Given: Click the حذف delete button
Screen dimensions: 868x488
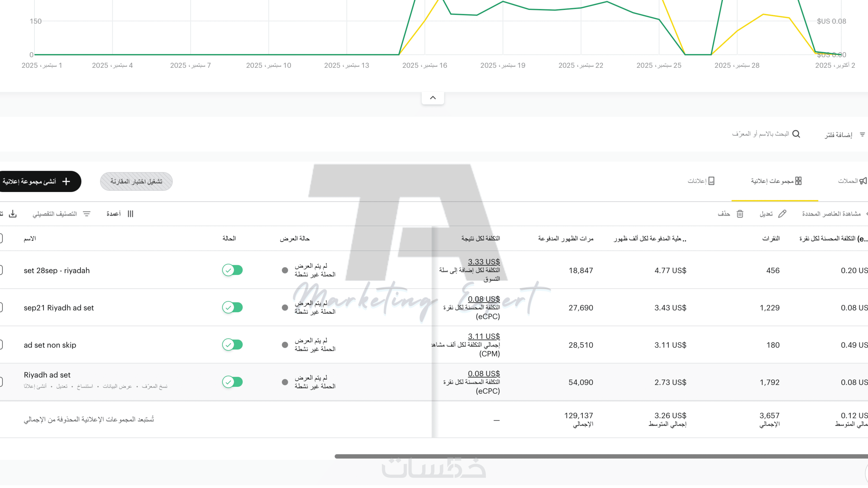Looking at the screenshot, I should click(731, 214).
